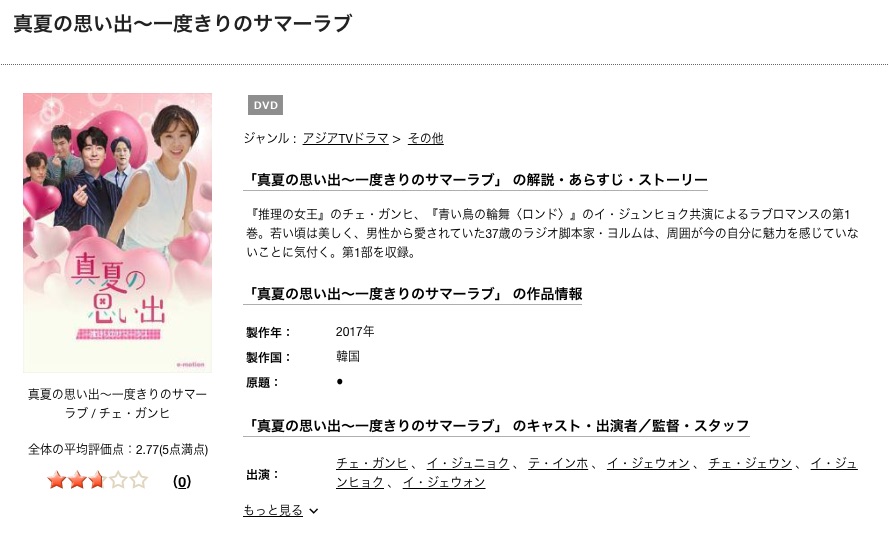This screenshot has height=542, width=888.
Task: Open cast member チェ・ガンヒ link
Action: 372,463
